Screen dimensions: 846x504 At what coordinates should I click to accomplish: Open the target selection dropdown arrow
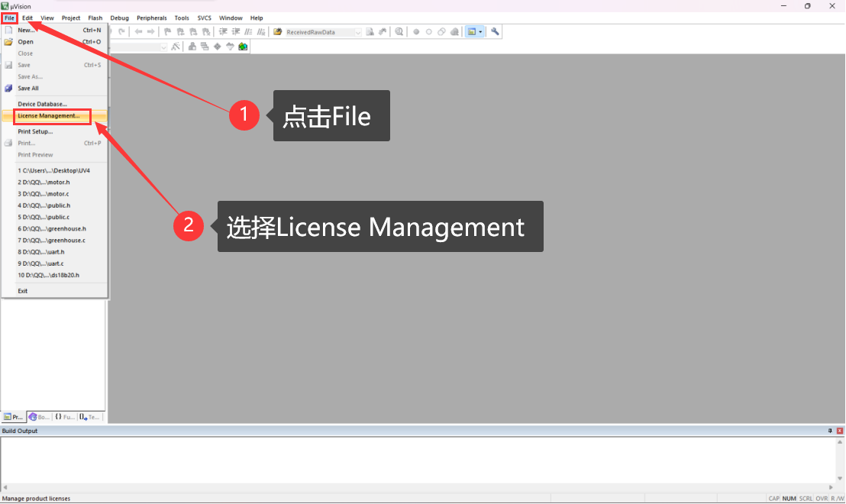(163, 47)
